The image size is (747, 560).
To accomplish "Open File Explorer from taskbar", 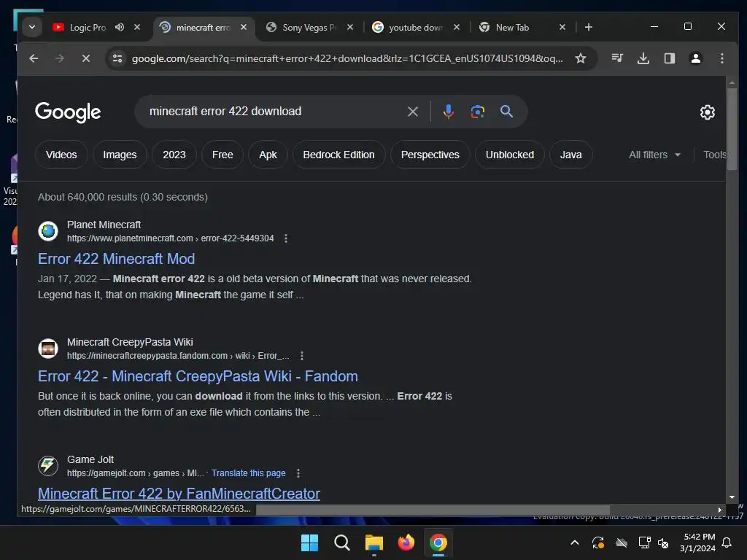I will tap(374, 542).
